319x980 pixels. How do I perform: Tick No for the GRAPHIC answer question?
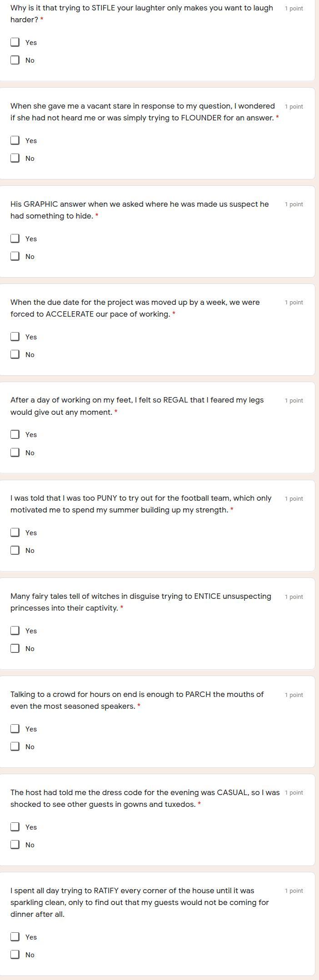pyautogui.click(x=15, y=256)
